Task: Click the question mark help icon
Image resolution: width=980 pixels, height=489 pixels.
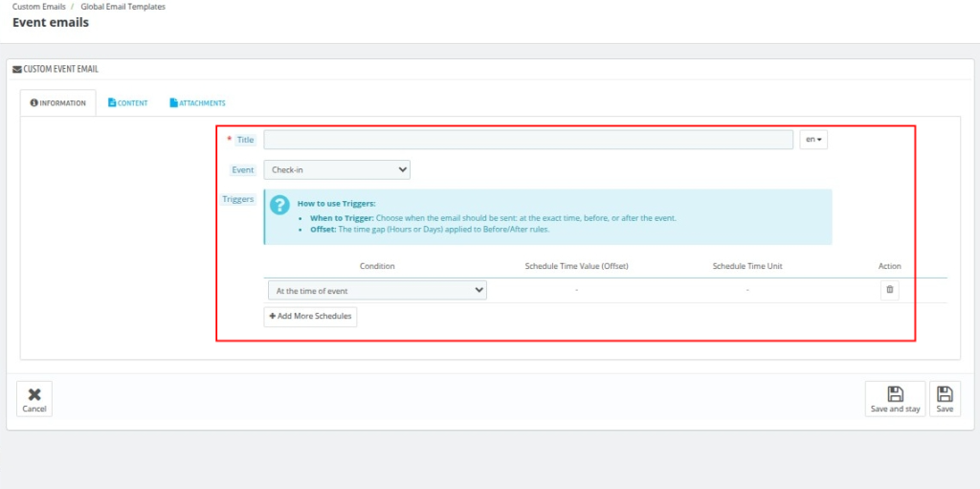Action: click(x=279, y=205)
